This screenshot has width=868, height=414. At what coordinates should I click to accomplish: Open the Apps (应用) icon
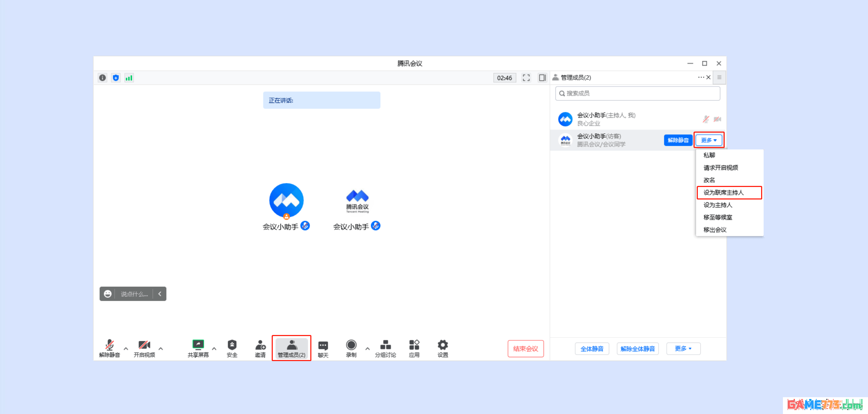point(414,348)
